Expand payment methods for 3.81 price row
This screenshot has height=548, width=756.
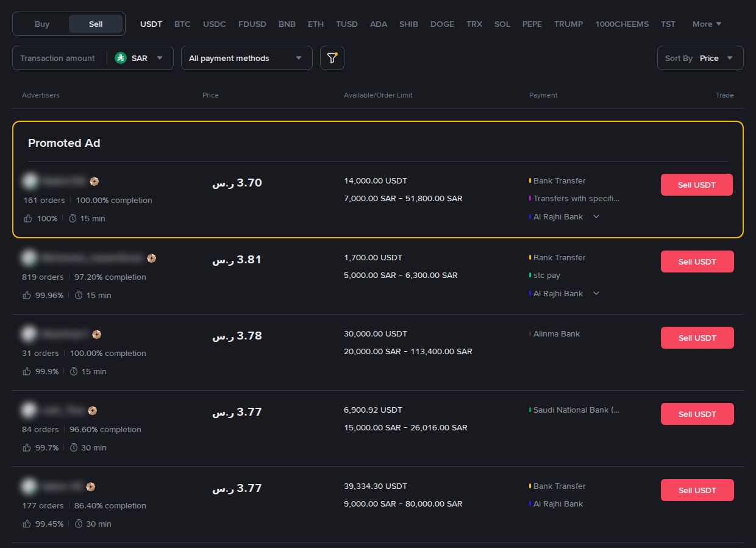[x=596, y=293]
